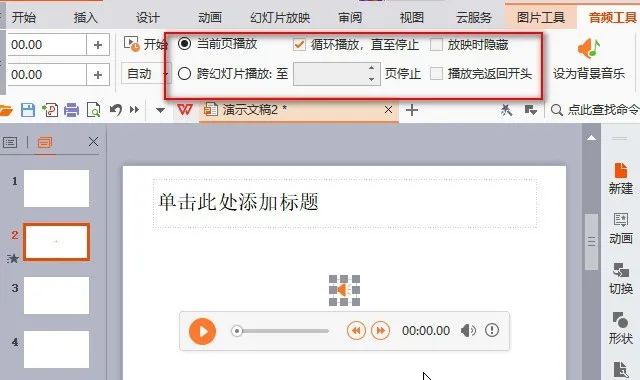640x380 pixels.
Task: Open the quick access toolbar dropdown arrow
Action: (x=160, y=110)
